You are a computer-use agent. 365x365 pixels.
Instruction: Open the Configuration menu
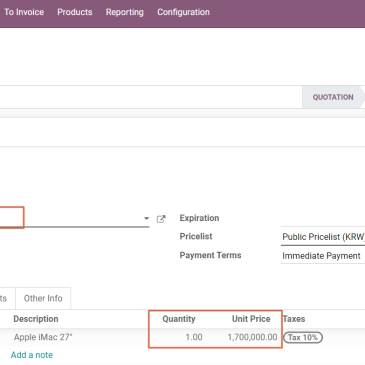(183, 12)
